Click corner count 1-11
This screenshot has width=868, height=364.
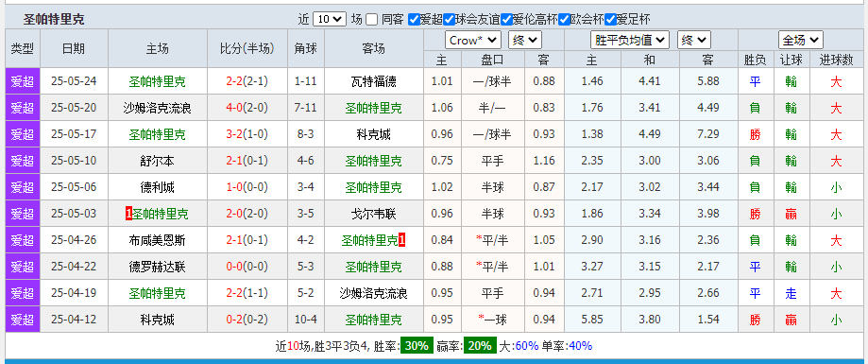[x=306, y=81]
